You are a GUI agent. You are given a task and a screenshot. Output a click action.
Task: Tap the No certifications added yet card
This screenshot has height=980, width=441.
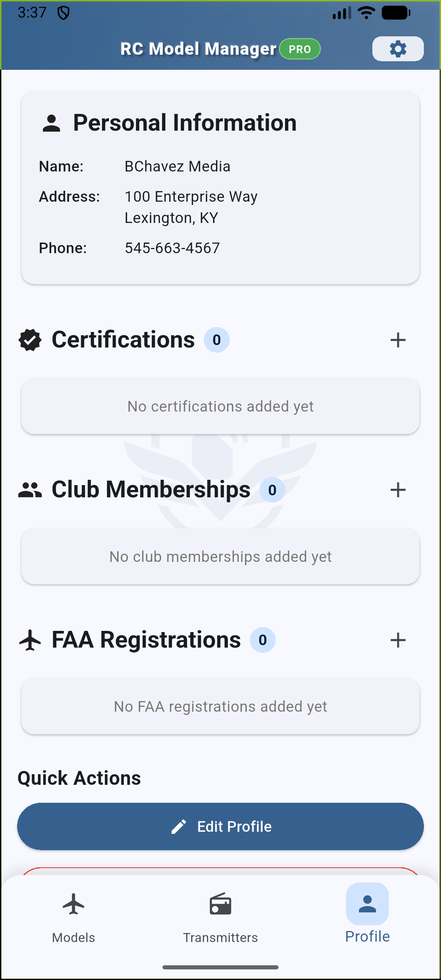pyautogui.click(x=220, y=406)
